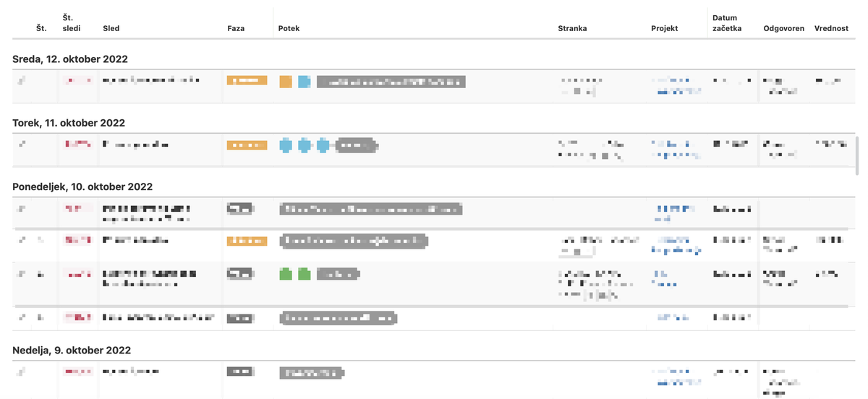Image resolution: width=868 pixels, height=399 pixels.
Task: Click the orange Faza badge in the 12. oktober row
Action: click(247, 81)
